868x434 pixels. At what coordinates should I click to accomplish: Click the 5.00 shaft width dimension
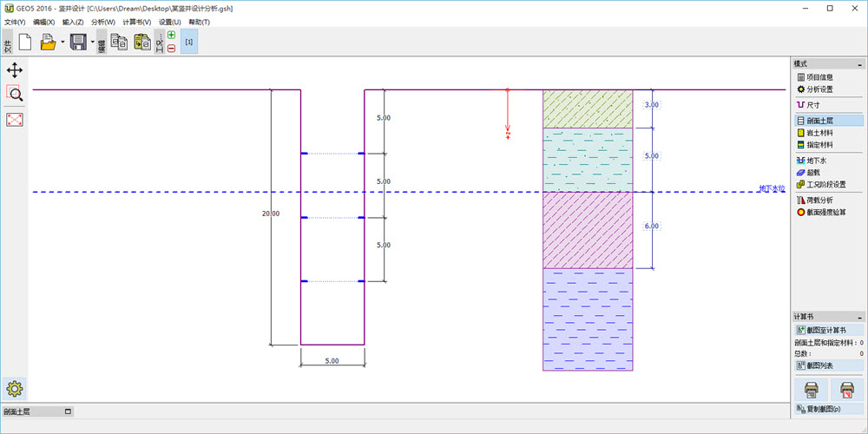332,361
